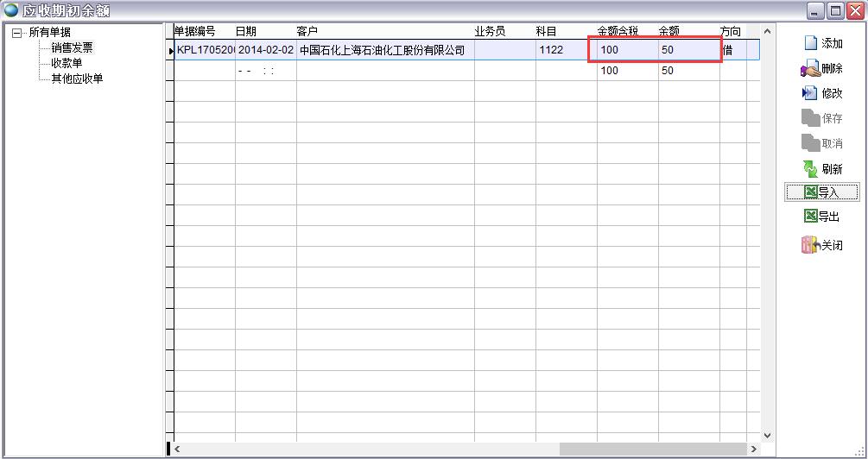Click the app globe icon in title bar
The width and height of the screenshot is (868, 459).
pos(11,10)
